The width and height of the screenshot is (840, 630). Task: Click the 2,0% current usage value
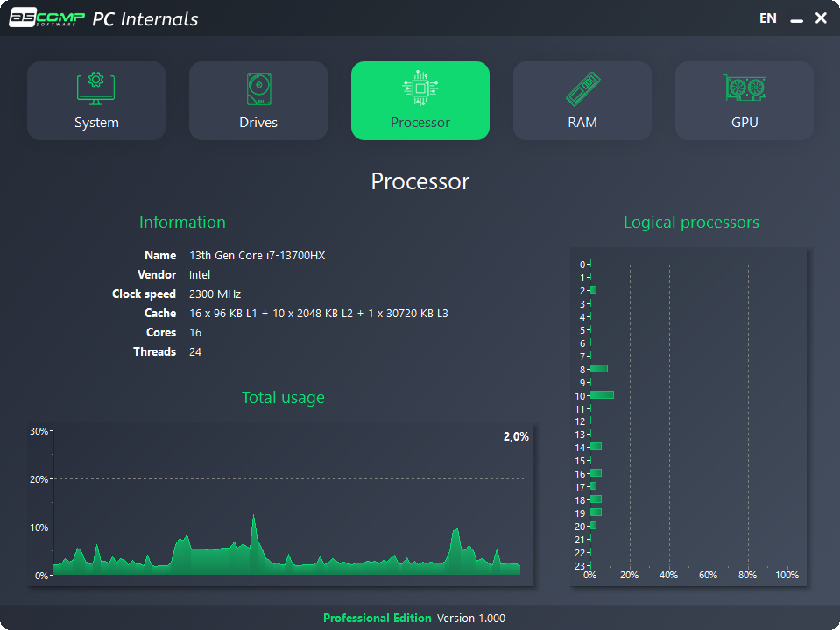(x=516, y=436)
